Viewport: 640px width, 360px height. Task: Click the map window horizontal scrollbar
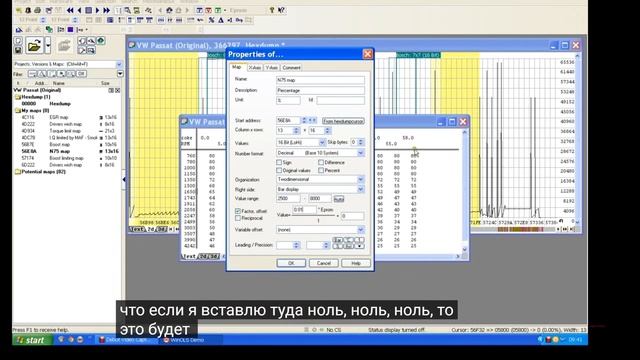tap(340, 256)
